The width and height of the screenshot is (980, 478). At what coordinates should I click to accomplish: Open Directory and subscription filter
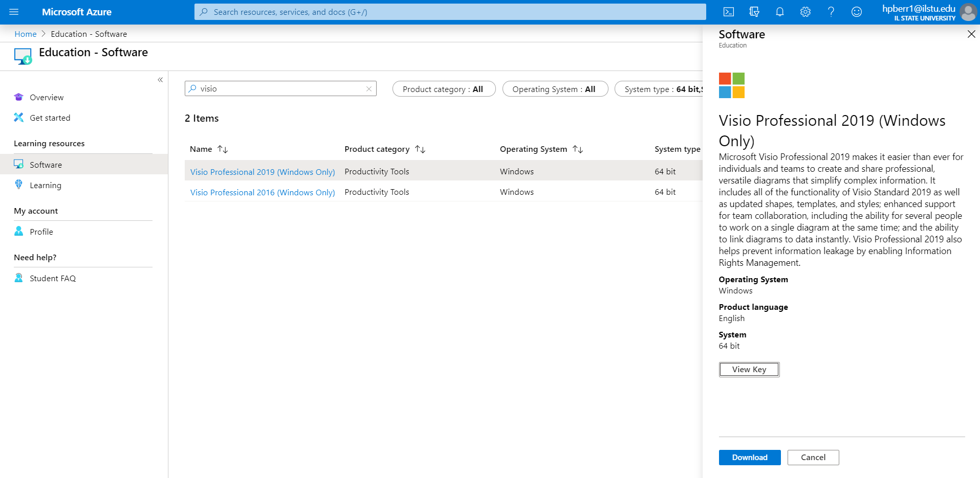click(x=754, y=12)
